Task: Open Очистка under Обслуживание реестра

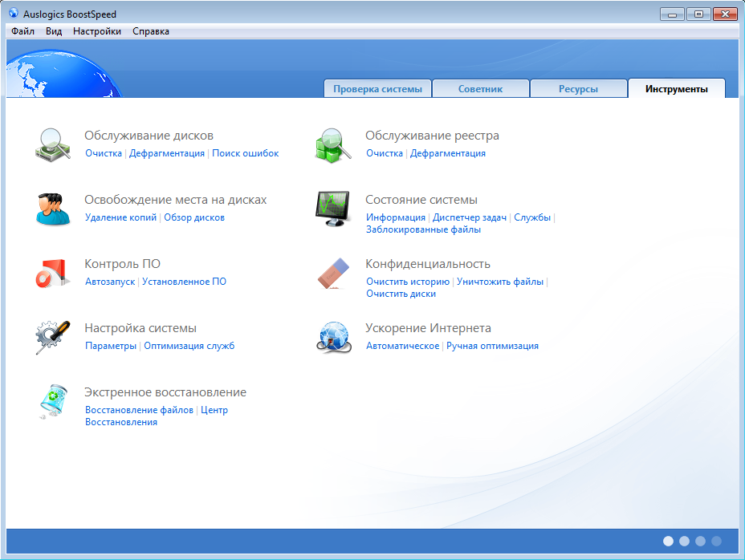Action: pos(385,153)
